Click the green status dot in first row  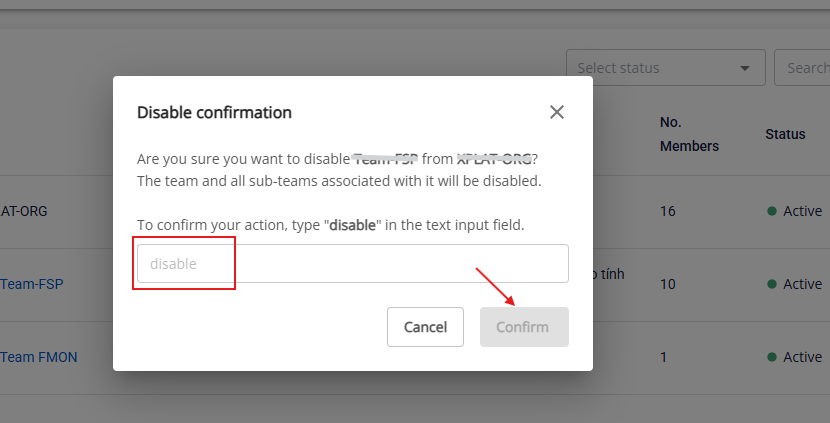[771, 211]
